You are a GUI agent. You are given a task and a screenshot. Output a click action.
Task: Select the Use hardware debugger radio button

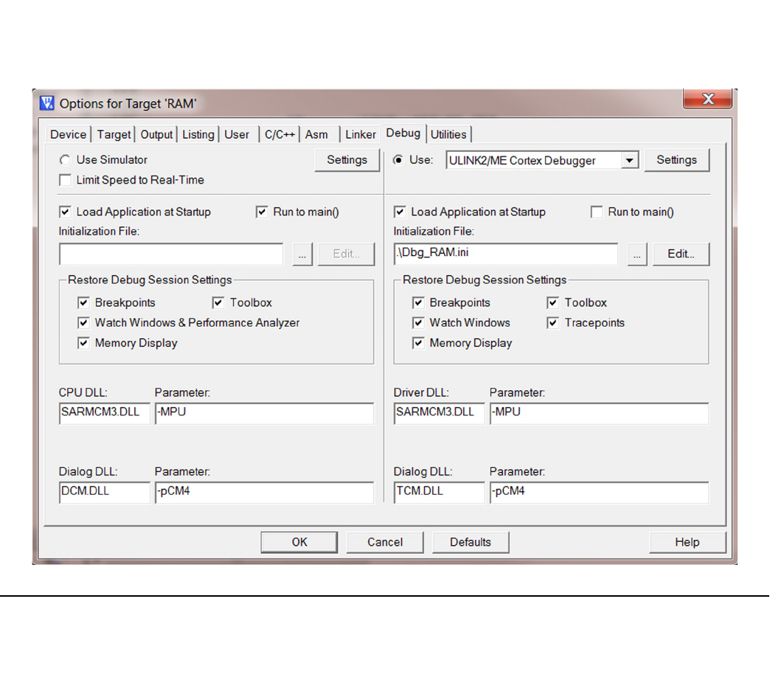tap(398, 160)
